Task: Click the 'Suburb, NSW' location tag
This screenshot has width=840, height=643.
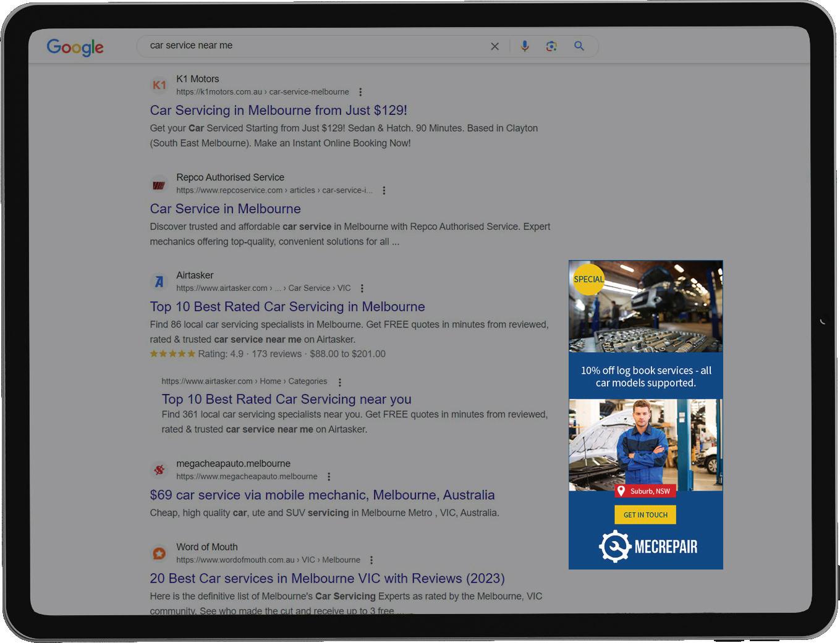Action: tap(645, 491)
